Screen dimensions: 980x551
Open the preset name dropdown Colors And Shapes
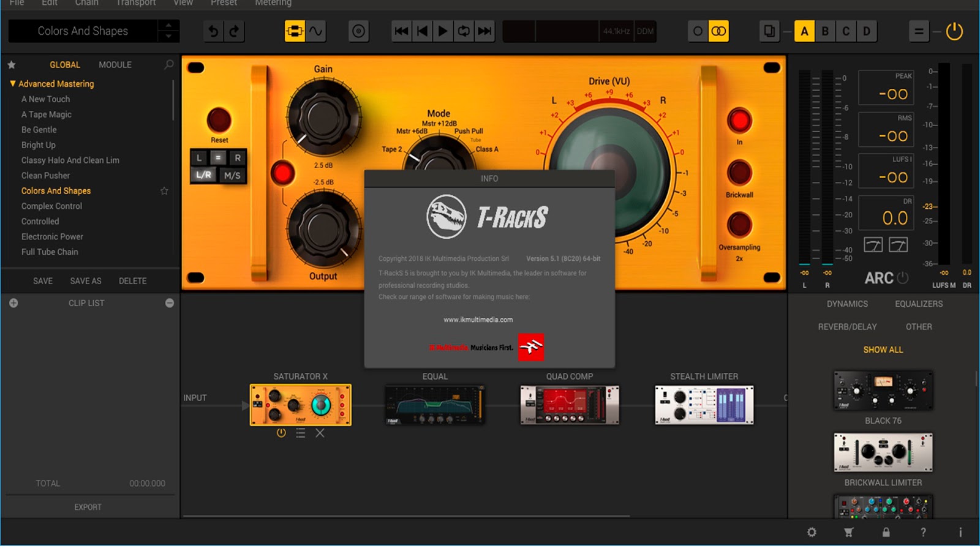point(83,31)
